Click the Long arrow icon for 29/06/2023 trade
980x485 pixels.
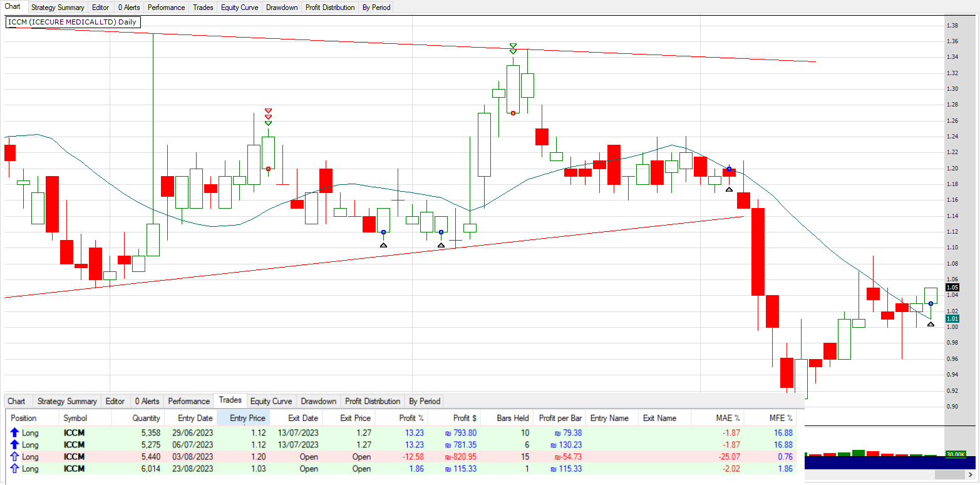(x=15, y=432)
